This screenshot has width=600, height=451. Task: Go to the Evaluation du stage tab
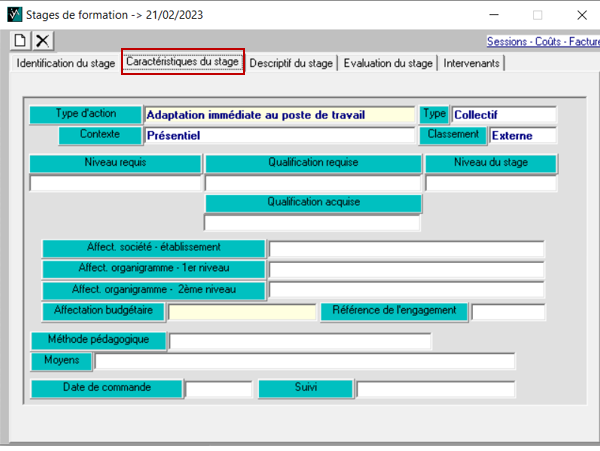(x=388, y=63)
